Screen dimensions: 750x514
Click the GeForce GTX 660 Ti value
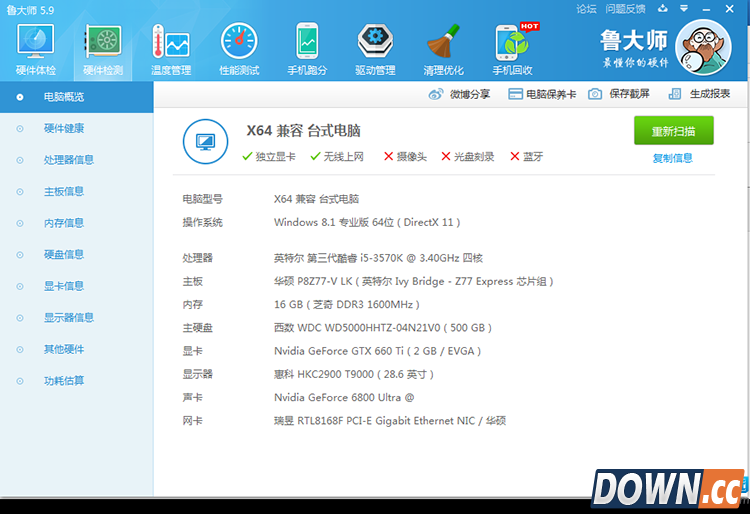coord(377,351)
